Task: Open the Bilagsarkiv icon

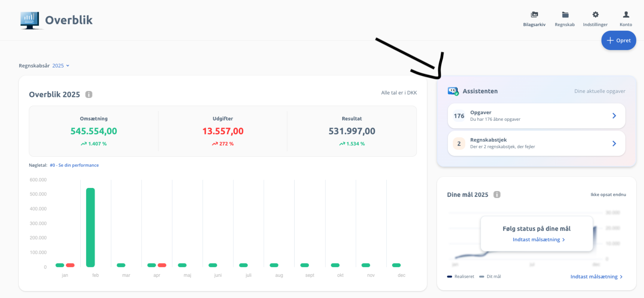Action: coord(534,15)
